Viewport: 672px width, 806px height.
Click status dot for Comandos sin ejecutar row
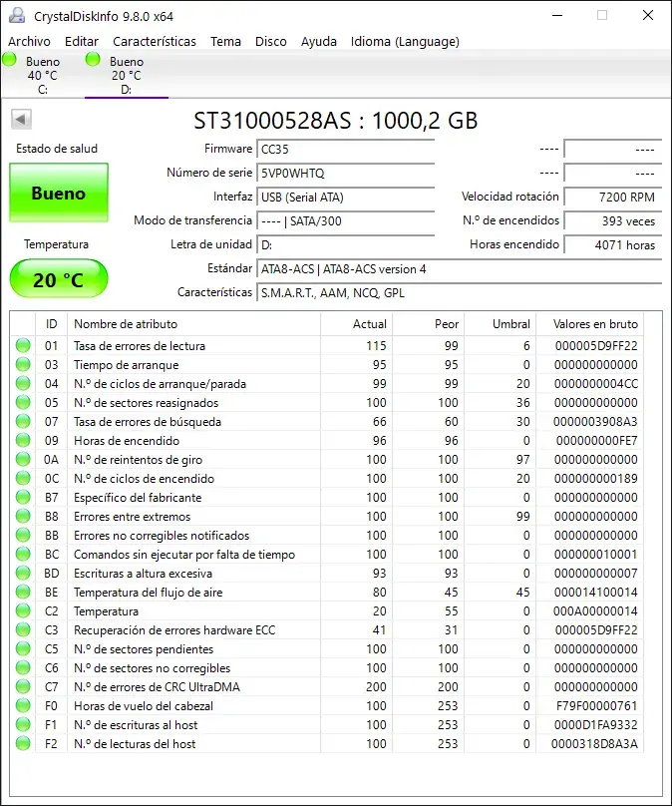click(x=23, y=555)
